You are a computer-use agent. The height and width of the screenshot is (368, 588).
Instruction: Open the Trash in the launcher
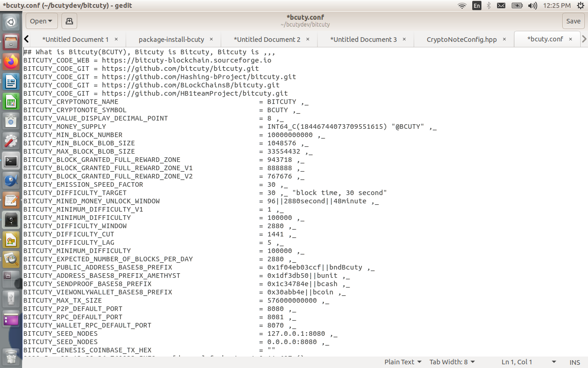point(11,357)
